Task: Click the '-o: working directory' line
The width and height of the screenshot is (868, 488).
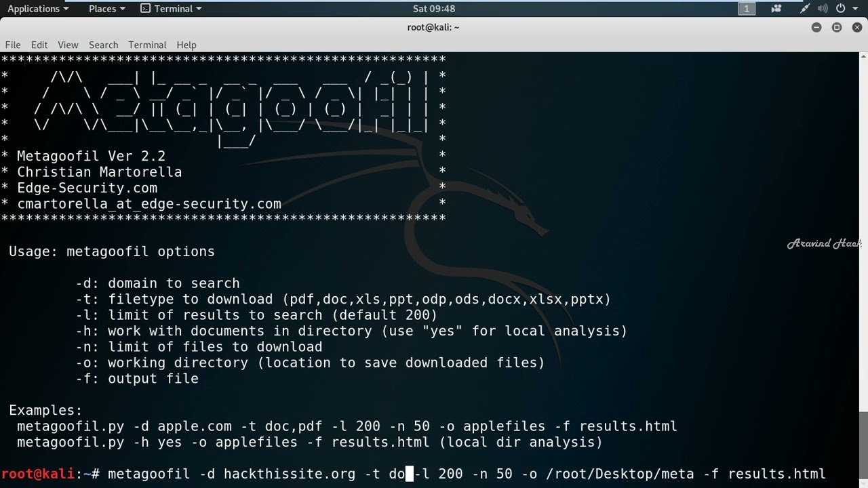Action: tap(310, 363)
